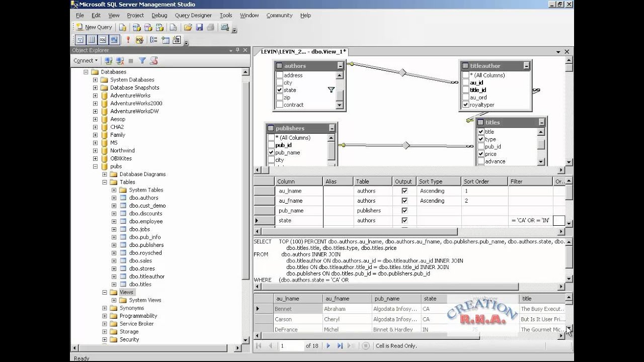Uncheck price in titles table

click(x=480, y=154)
